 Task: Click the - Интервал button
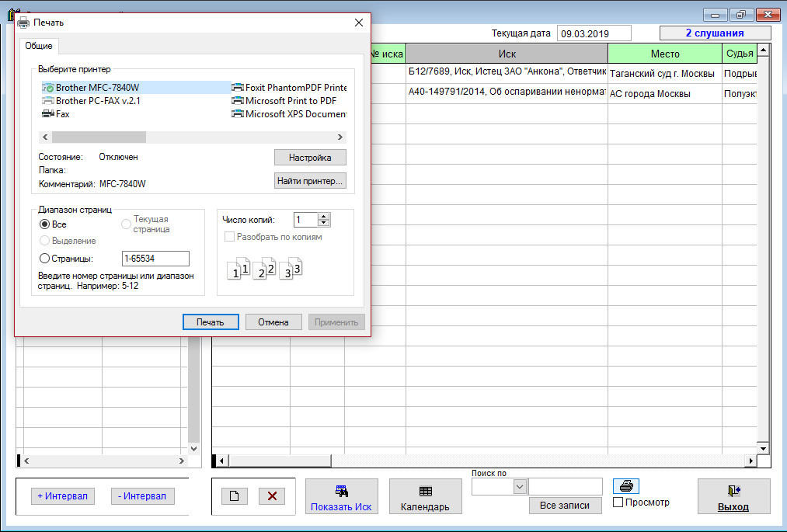[x=142, y=495]
